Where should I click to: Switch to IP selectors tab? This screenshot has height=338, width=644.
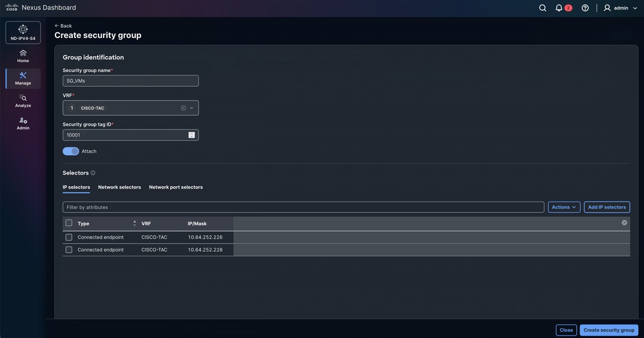pyautogui.click(x=76, y=187)
